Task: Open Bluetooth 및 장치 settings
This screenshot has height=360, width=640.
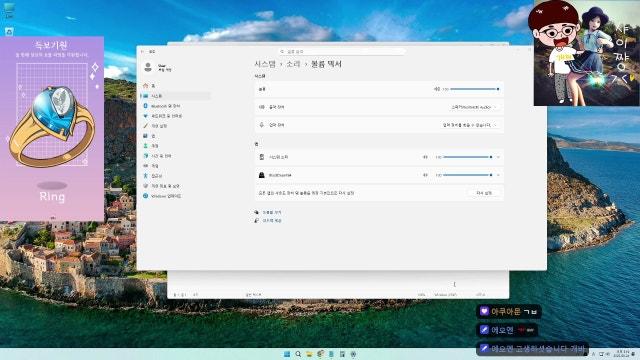Action: coord(176,106)
